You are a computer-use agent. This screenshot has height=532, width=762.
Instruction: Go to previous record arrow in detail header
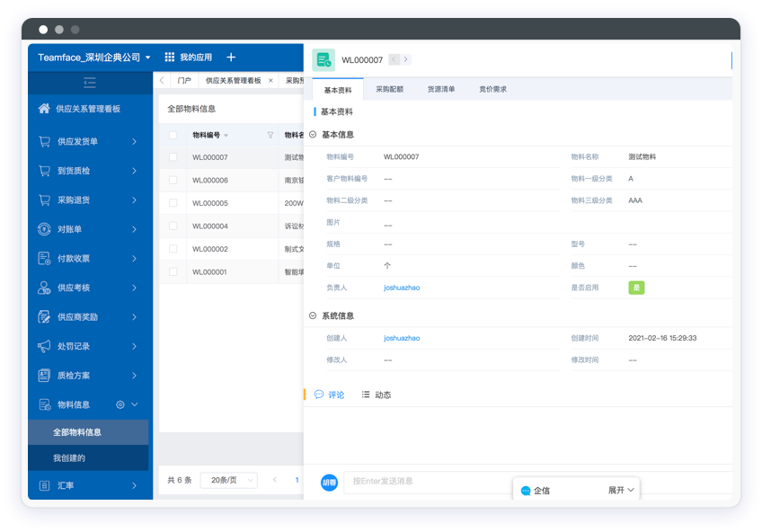point(394,59)
